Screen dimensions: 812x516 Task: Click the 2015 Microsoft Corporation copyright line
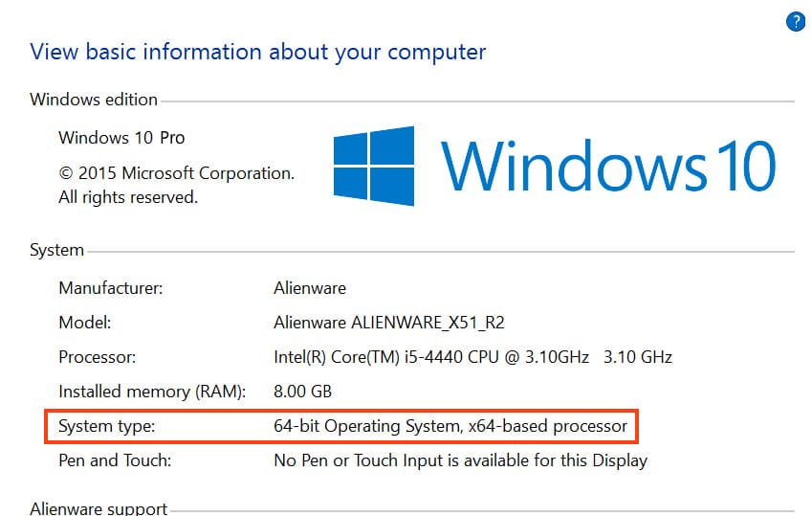176,173
